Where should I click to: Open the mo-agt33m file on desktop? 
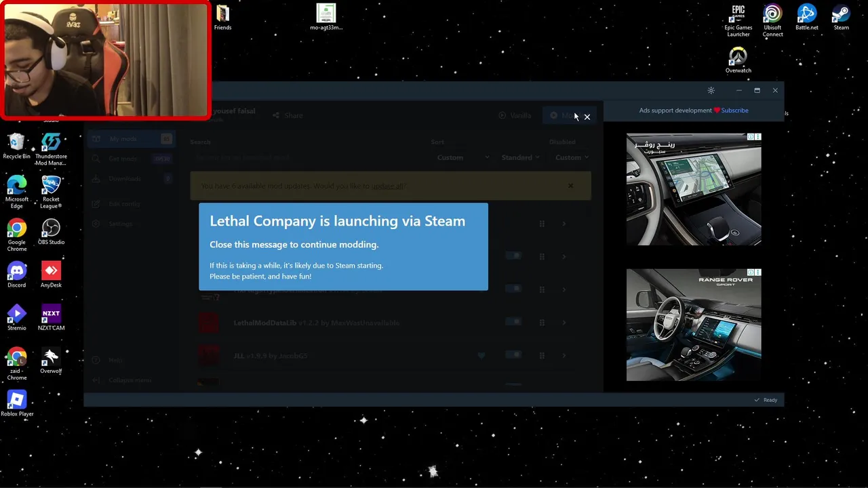click(x=326, y=17)
